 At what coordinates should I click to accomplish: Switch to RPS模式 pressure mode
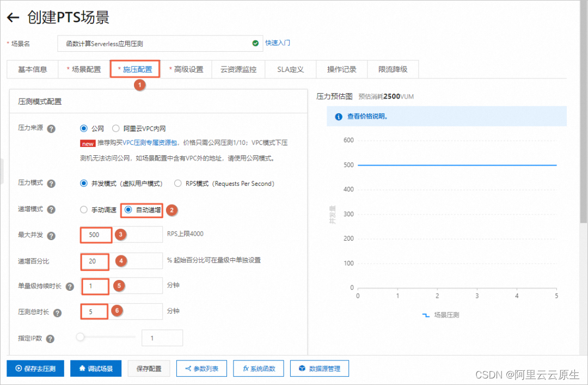pyautogui.click(x=178, y=184)
